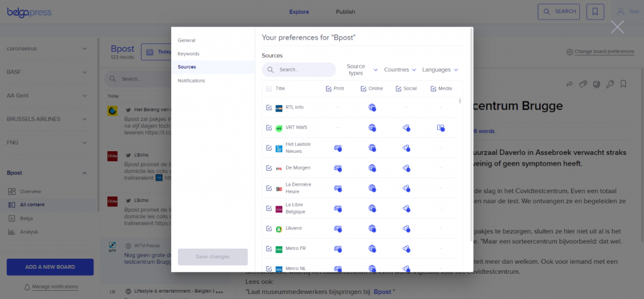Open the Source types dropdown
The width and height of the screenshot is (644, 299).
(x=362, y=70)
